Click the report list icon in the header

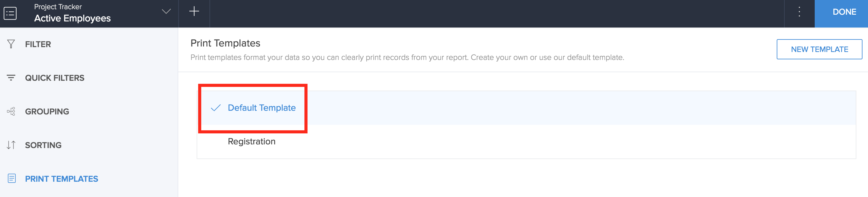[x=10, y=13]
